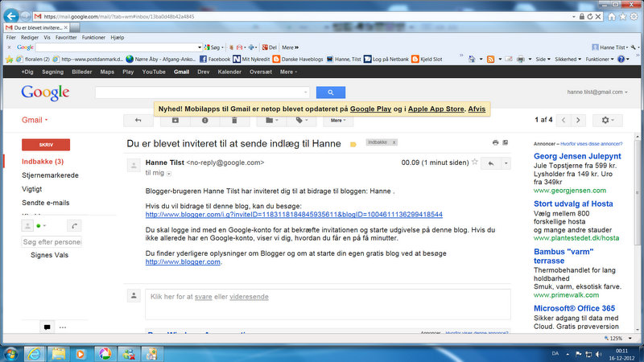Screen dimensions: 644x362
Task: Click the Windows Start button
Action: pyautogui.click(x=11, y=354)
